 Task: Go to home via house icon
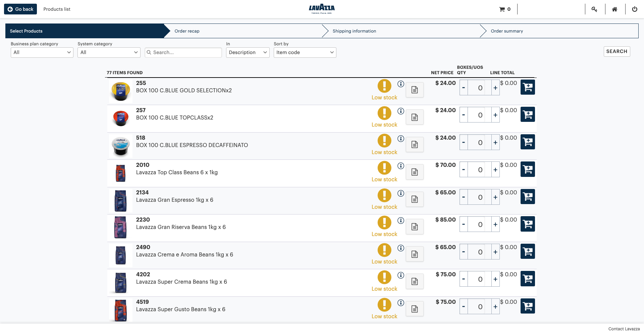pyautogui.click(x=614, y=9)
